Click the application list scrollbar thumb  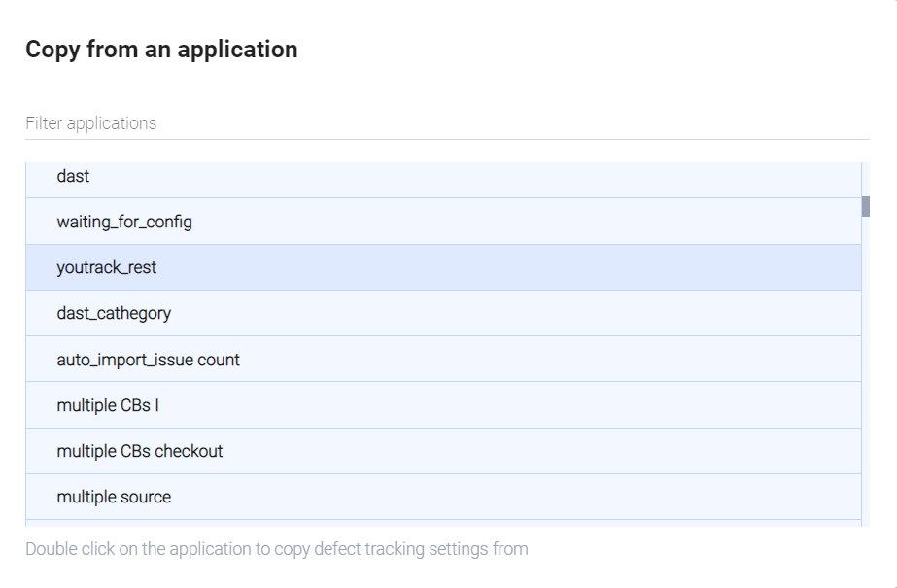(865, 206)
